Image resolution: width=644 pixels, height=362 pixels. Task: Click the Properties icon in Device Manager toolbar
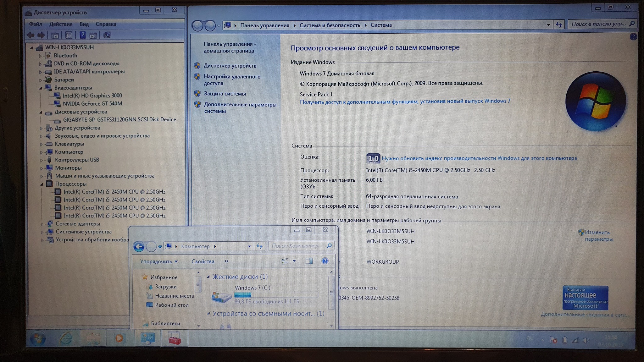69,35
